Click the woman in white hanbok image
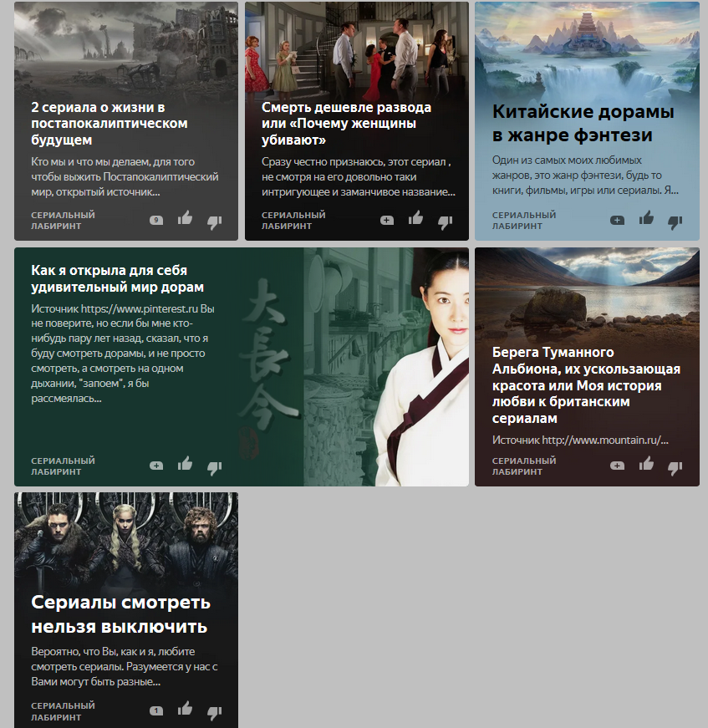 tap(385, 367)
